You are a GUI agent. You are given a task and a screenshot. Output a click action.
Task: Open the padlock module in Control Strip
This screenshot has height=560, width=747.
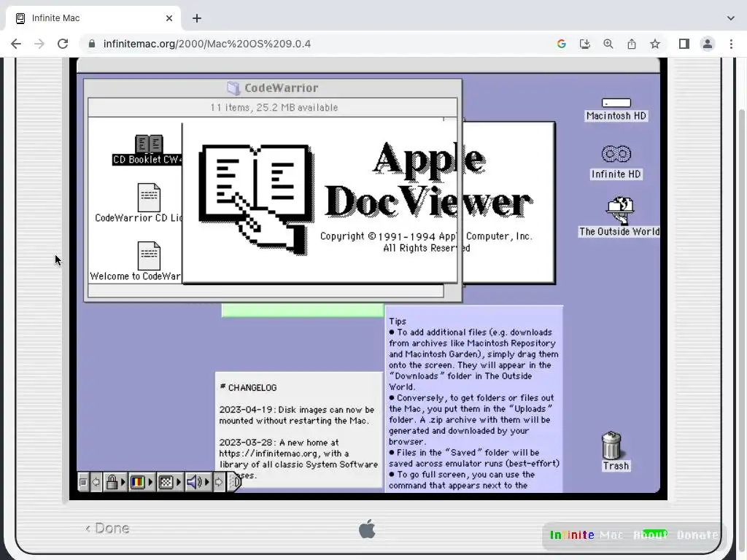112,483
